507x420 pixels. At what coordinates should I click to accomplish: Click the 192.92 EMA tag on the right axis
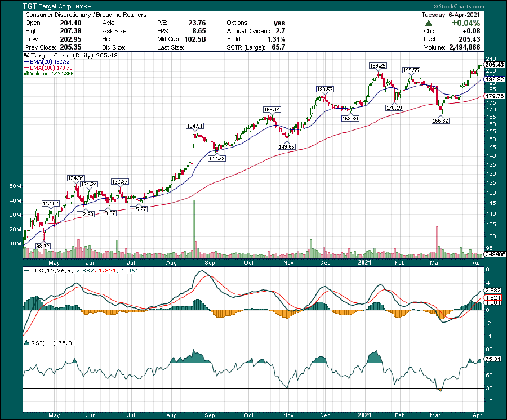click(x=495, y=79)
